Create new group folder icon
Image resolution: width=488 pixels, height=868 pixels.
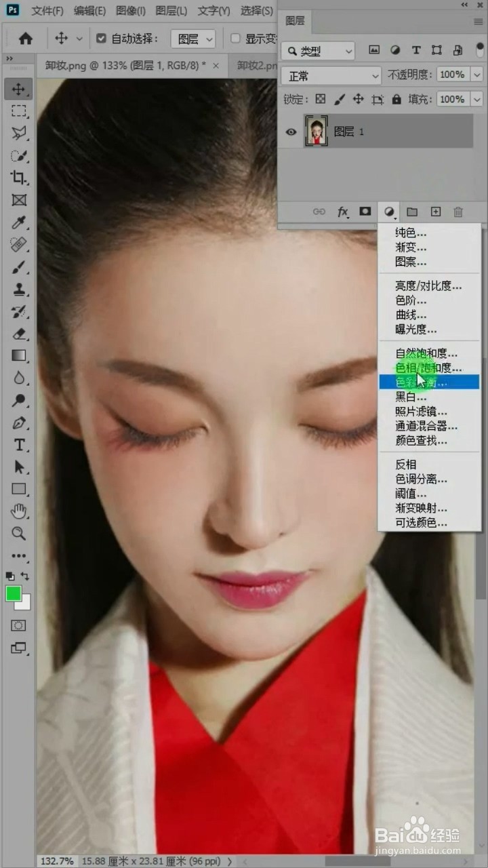[412, 212]
